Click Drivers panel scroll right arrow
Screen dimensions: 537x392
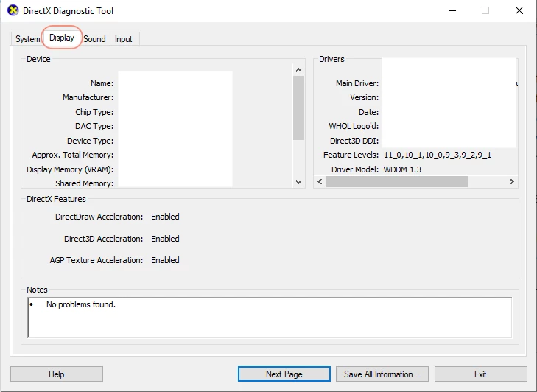[x=512, y=181]
